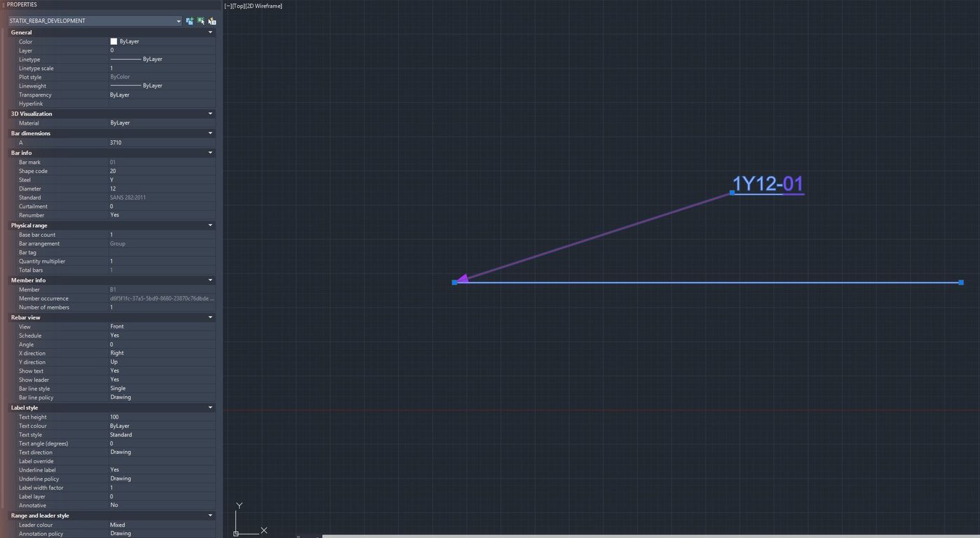Open the [2D Wireframe] visual style menu
980x538 pixels.
click(264, 6)
